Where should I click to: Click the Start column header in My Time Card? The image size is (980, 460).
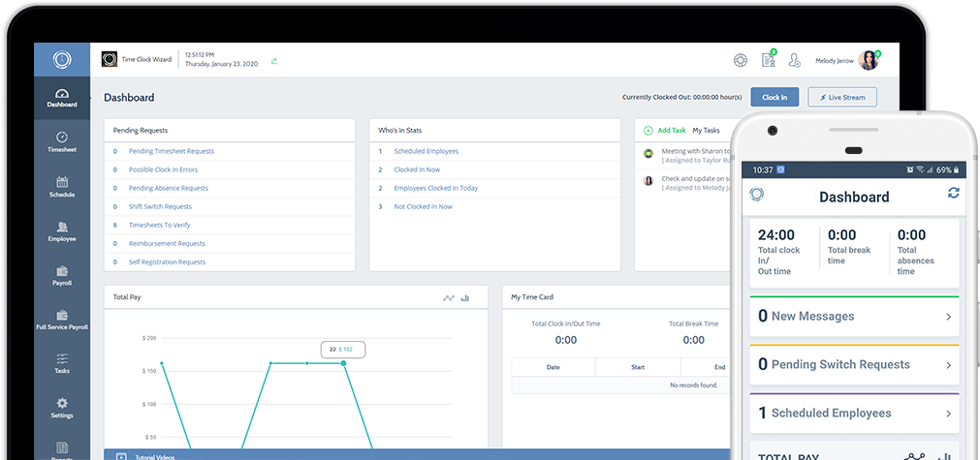coord(638,367)
